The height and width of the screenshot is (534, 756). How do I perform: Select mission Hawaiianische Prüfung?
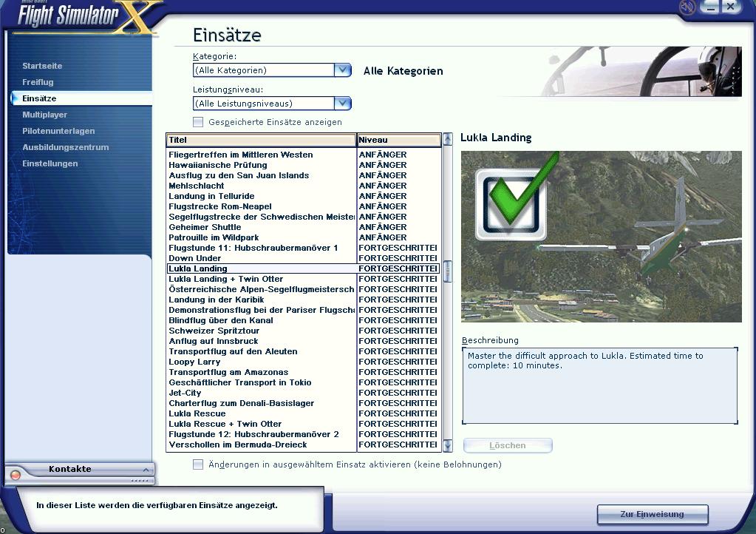click(303, 165)
